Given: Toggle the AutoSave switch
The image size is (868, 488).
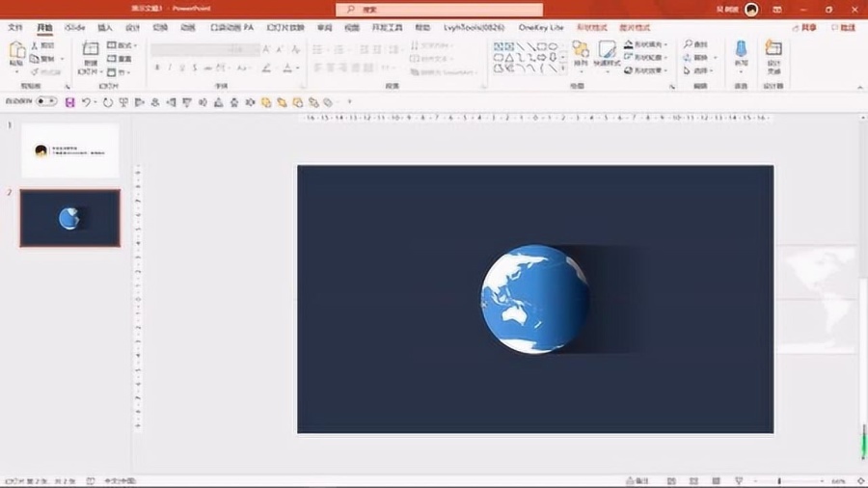Looking at the screenshot, I should pos(46,101).
